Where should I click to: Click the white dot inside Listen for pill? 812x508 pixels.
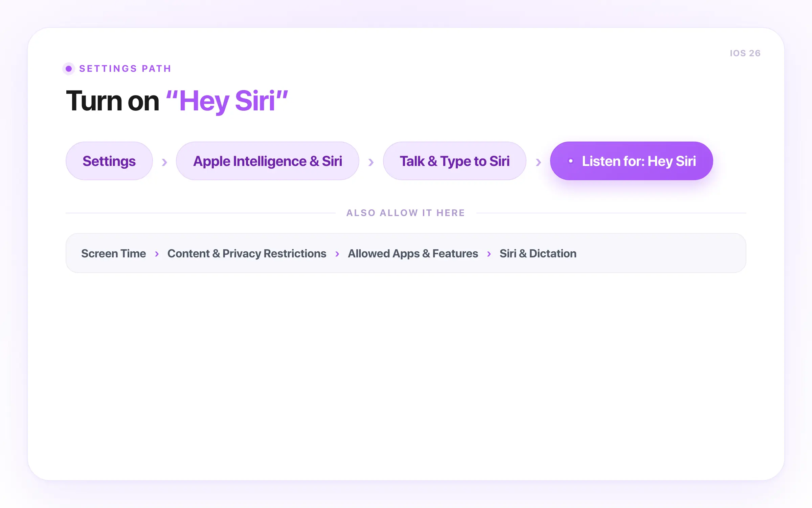click(570, 161)
